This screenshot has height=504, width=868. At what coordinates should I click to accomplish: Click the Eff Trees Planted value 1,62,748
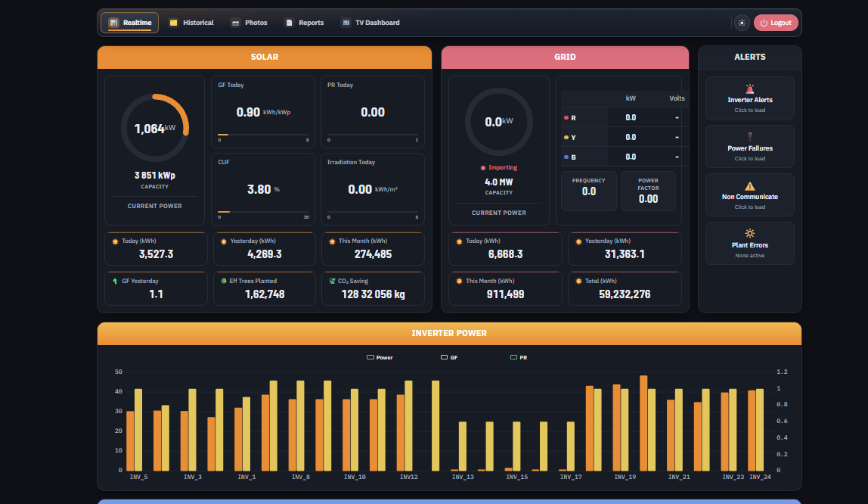point(265,294)
